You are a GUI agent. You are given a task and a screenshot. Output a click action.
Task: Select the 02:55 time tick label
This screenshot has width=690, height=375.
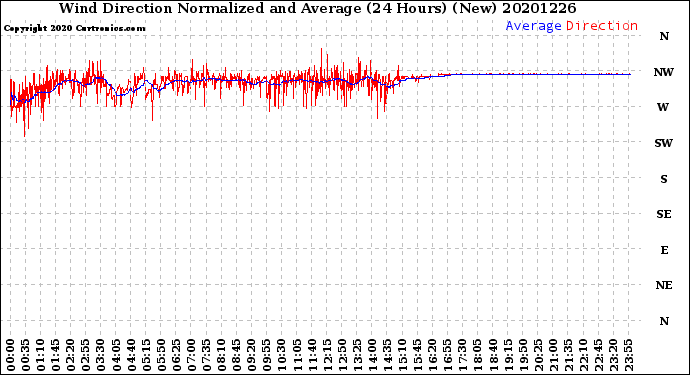click(86, 355)
